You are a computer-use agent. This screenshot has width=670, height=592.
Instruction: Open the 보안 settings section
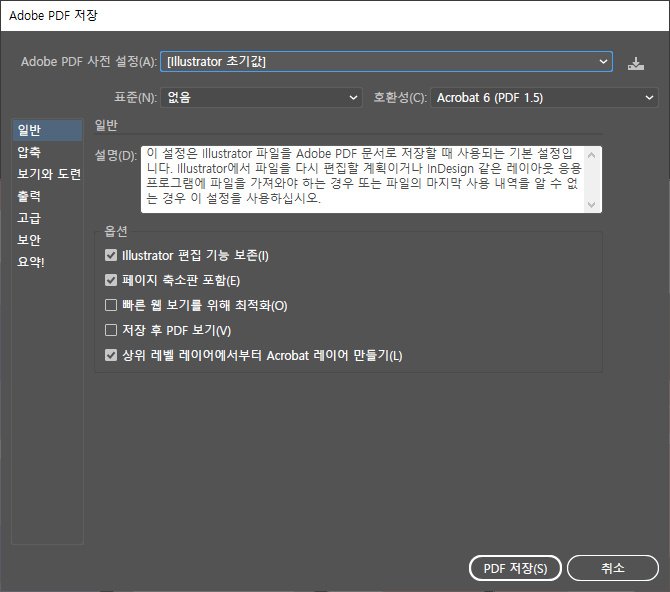point(30,240)
